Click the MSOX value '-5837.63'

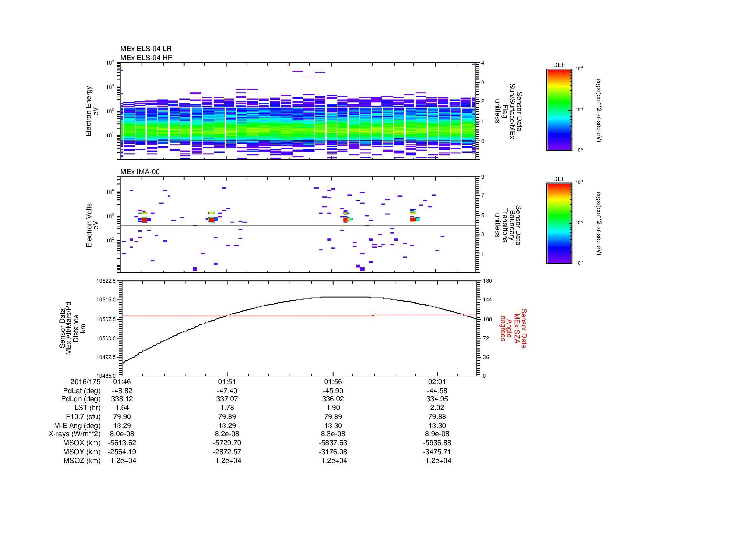pyautogui.click(x=333, y=443)
